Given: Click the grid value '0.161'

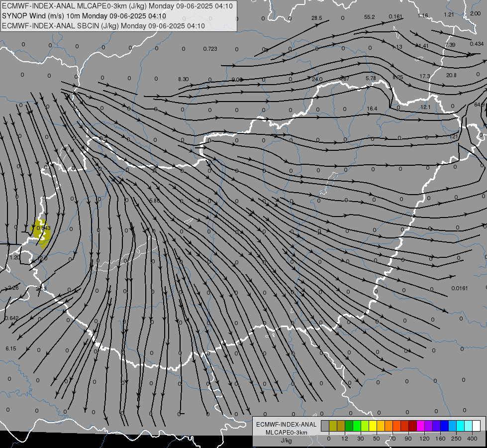Looking at the screenshot, I should [395, 16].
